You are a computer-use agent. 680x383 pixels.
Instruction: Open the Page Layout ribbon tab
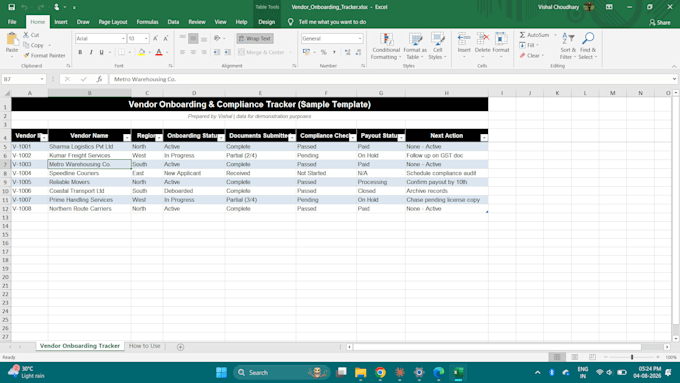pyautogui.click(x=113, y=22)
